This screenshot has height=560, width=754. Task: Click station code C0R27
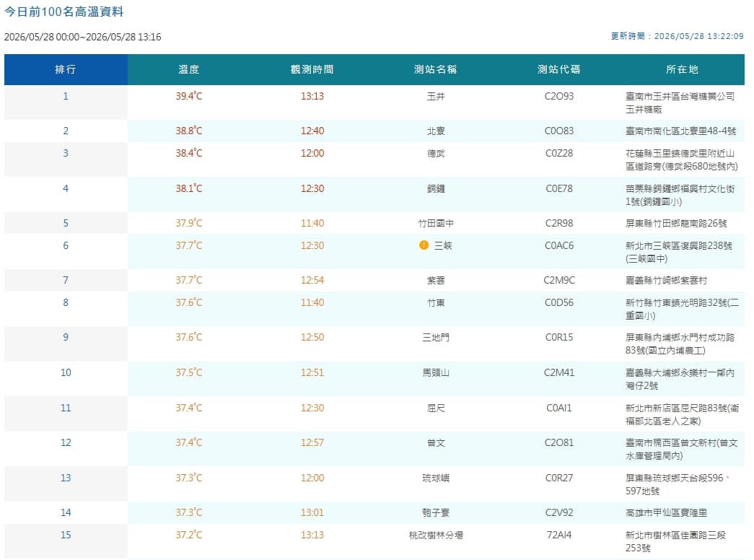pos(558,478)
